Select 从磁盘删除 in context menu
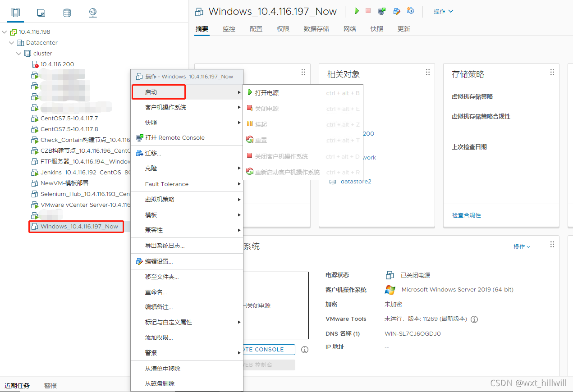Screen dimensions: 573x392 coord(187,383)
